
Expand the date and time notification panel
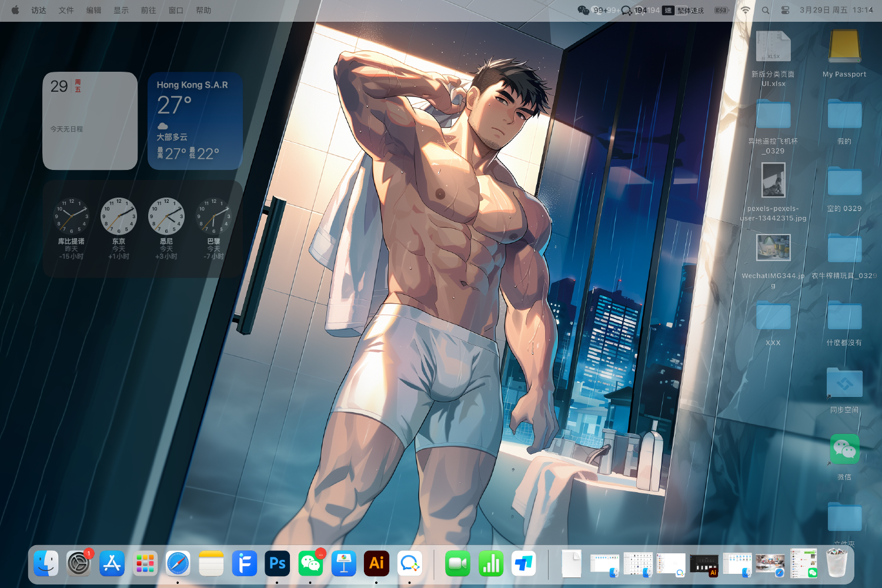pyautogui.click(x=836, y=10)
